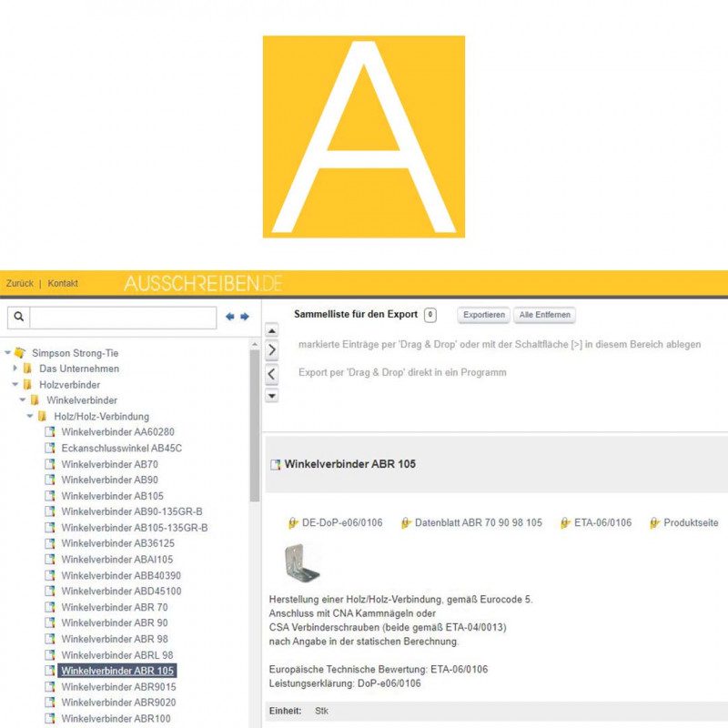728x728 pixels.
Task: Collapse the Winkelverbinder node
Action: (22, 399)
